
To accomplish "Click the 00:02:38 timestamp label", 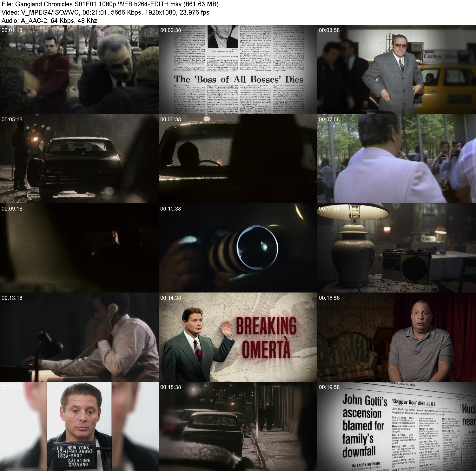I will point(170,30).
